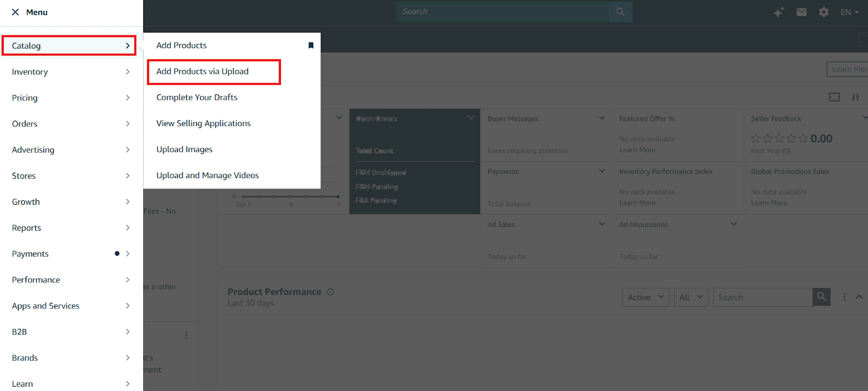Image resolution: width=868 pixels, height=391 pixels.
Task: Expand the B2B submenu chevron
Action: coord(128,332)
